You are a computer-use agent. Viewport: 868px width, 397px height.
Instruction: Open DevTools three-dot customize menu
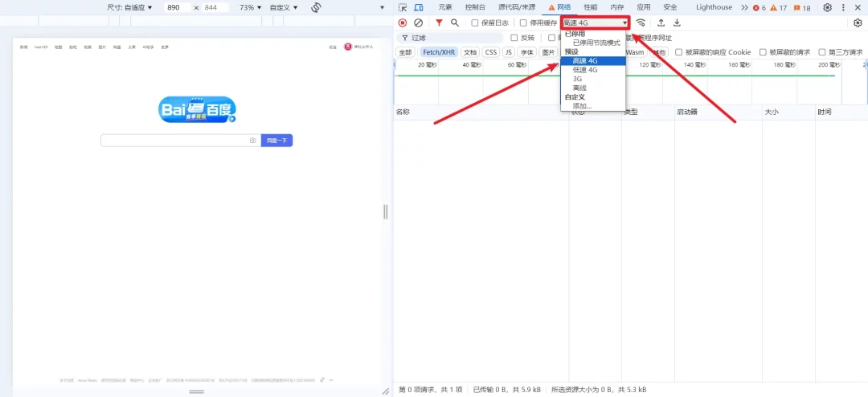843,7
